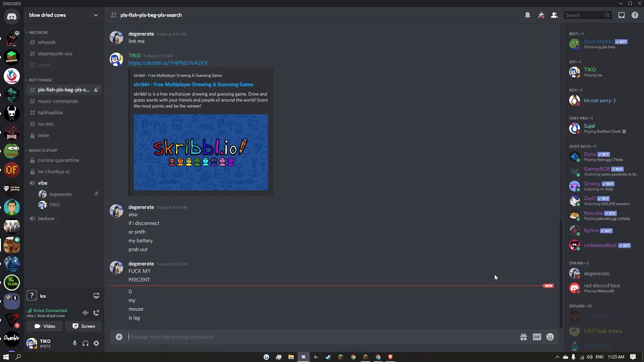Image resolution: width=644 pixels, height=362 pixels.
Task: Turn on Video in voice panel
Action: [45, 326]
